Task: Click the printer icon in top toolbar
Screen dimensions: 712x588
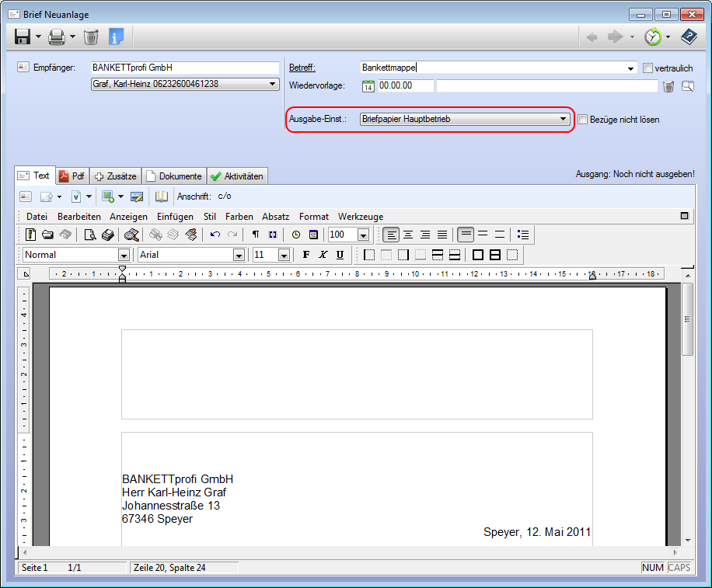Action: click(57, 37)
